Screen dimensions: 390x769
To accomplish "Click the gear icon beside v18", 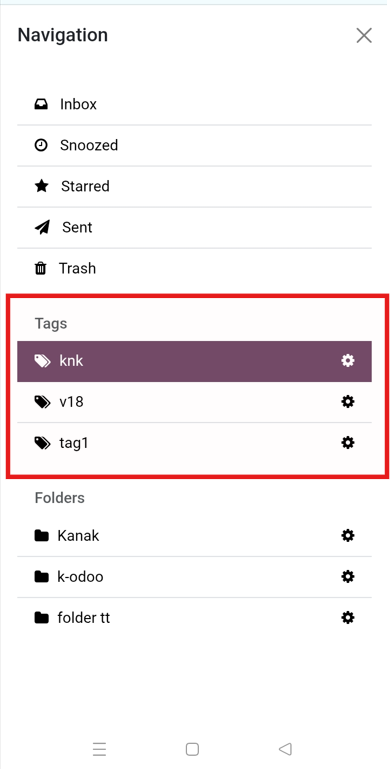I will pyautogui.click(x=348, y=402).
